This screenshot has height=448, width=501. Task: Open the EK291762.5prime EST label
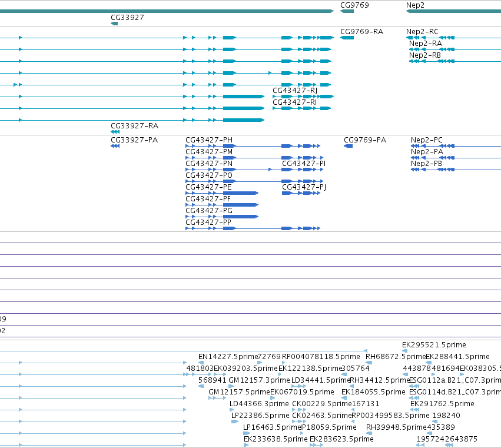coord(442,404)
